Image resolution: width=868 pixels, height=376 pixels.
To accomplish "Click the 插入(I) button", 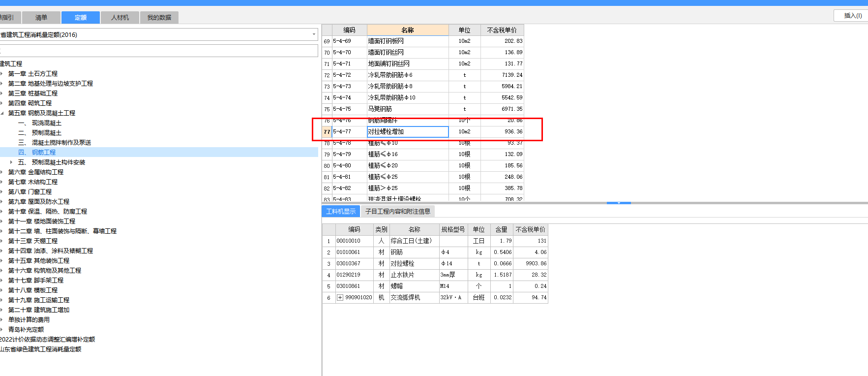I will click(x=852, y=16).
